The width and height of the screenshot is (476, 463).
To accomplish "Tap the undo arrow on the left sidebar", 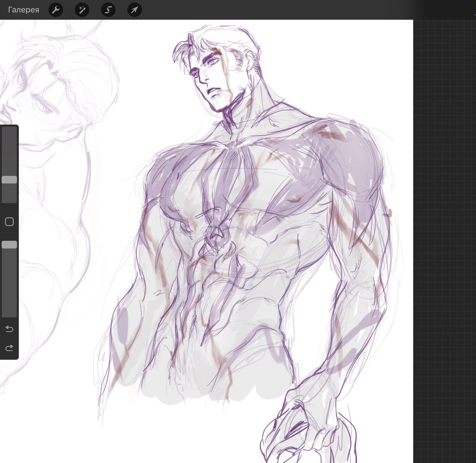I will point(9,329).
